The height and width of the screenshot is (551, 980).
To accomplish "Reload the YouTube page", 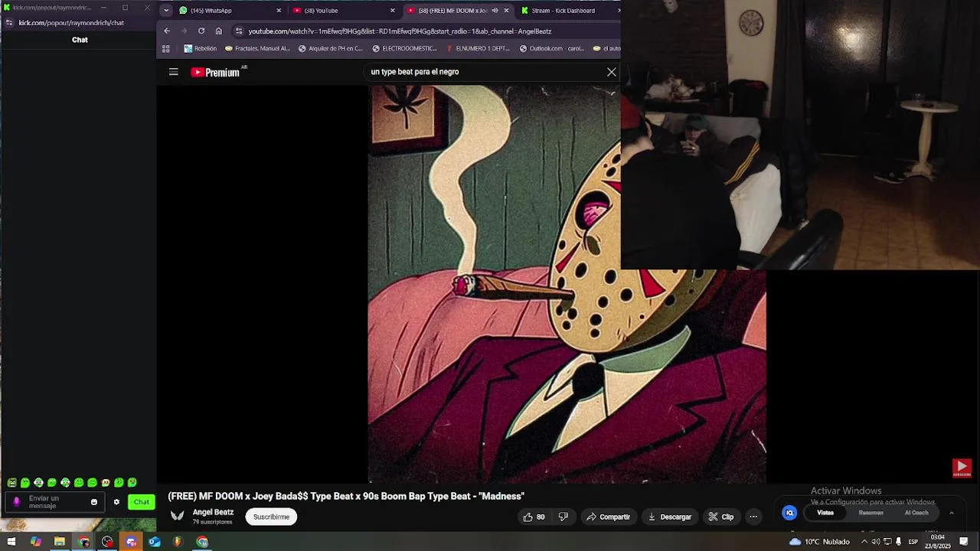I will point(201,31).
